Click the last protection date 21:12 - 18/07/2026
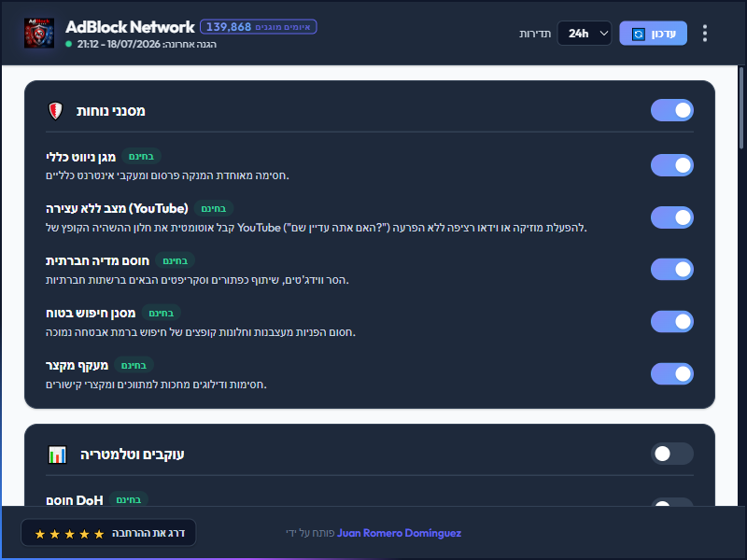This screenshot has height=560, width=747. tap(119, 44)
